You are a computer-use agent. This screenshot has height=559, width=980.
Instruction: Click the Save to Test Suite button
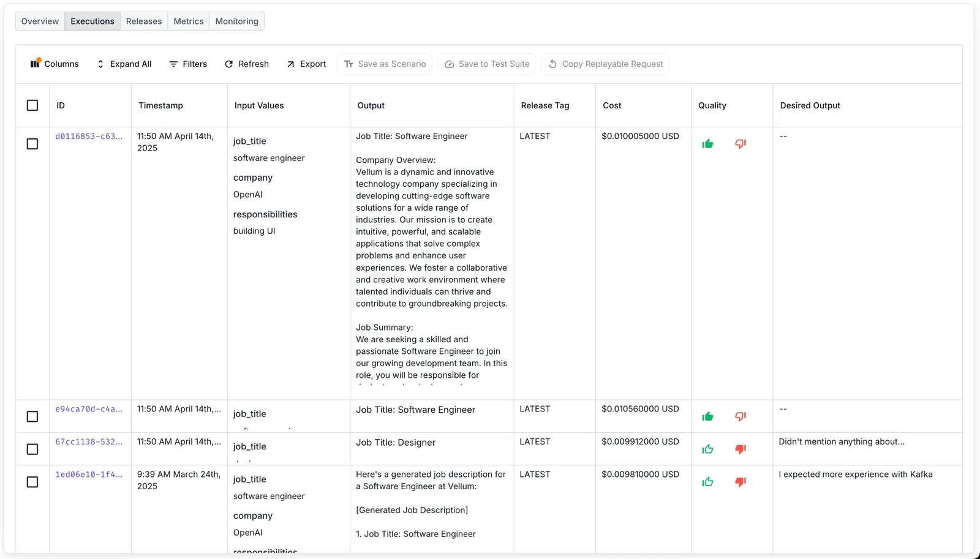coord(487,64)
